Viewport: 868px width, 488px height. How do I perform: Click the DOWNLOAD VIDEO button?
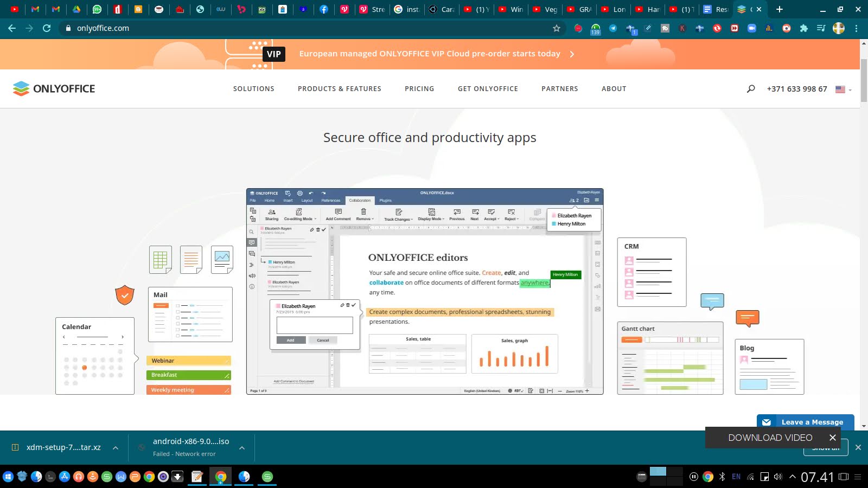click(770, 438)
